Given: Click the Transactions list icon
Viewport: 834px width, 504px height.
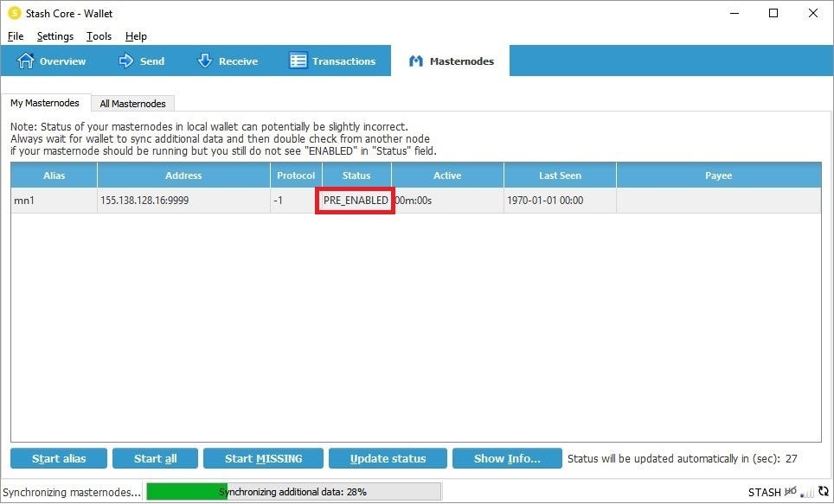Looking at the screenshot, I should (298, 61).
